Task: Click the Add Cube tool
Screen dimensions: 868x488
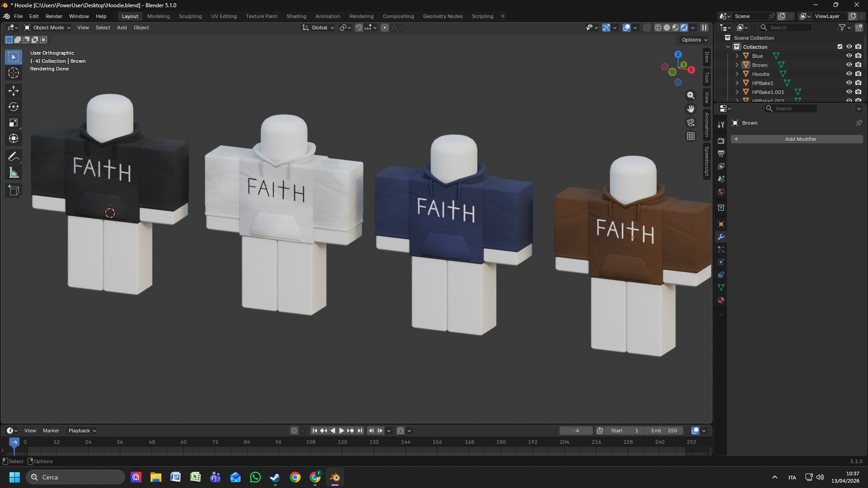Action: (x=14, y=191)
